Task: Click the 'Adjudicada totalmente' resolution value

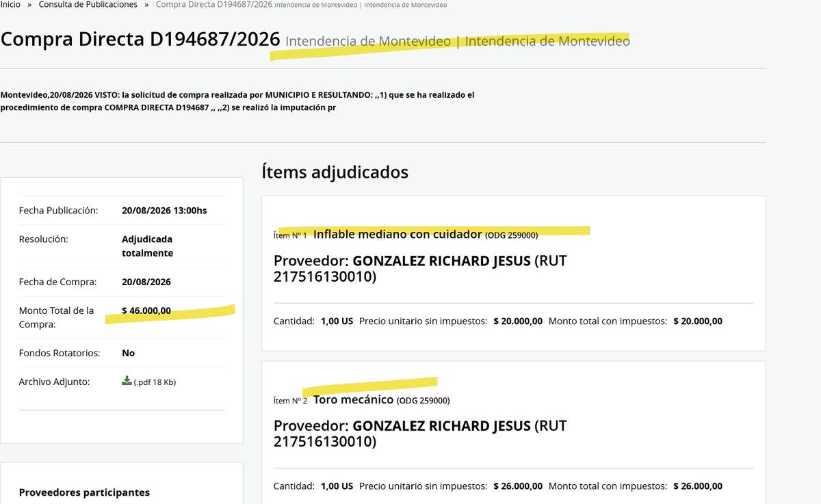Action: pyautogui.click(x=147, y=246)
